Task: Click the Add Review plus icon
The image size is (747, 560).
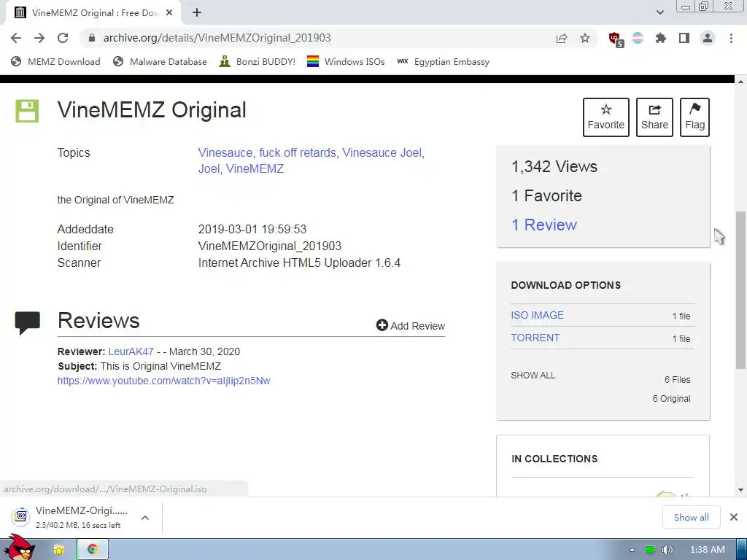Action: click(382, 325)
